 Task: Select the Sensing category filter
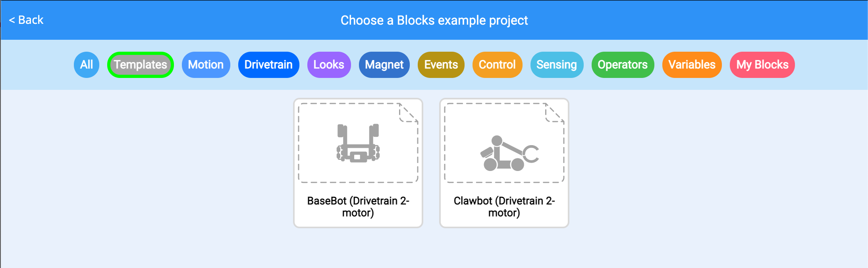[x=557, y=64]
